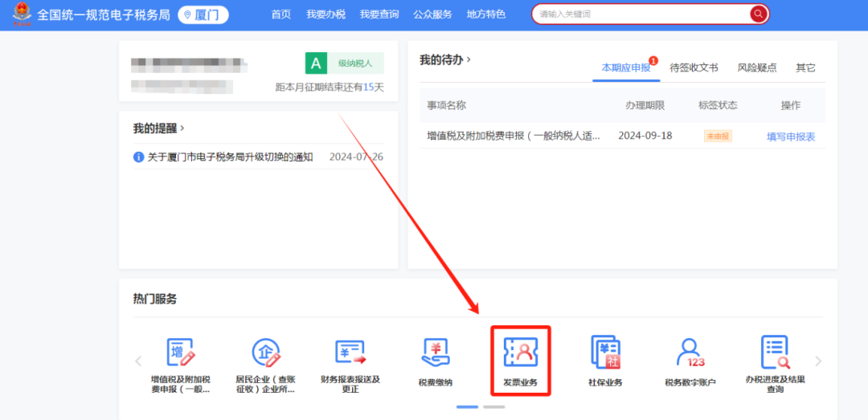
Task: Click 热门服务 section heading
Action: 154,300
